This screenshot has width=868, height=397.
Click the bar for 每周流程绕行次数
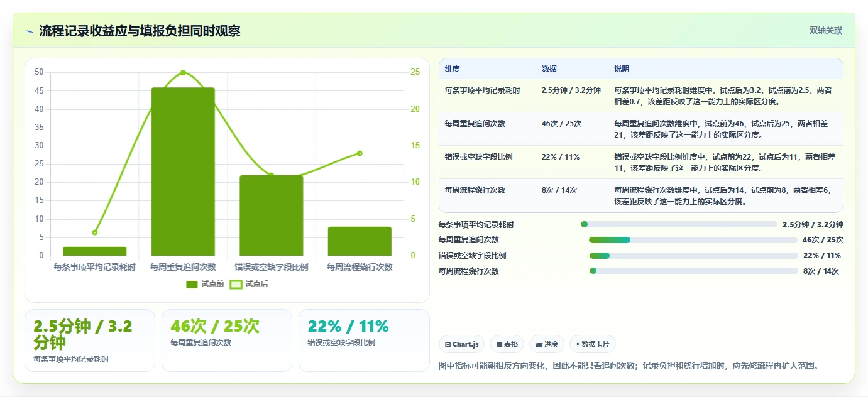pos(360,241)
